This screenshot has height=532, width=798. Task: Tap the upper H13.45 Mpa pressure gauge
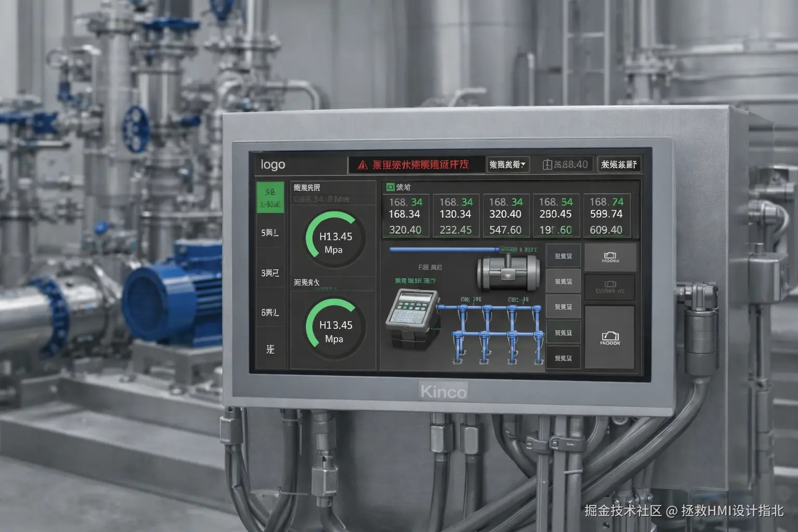click(335, 240)
